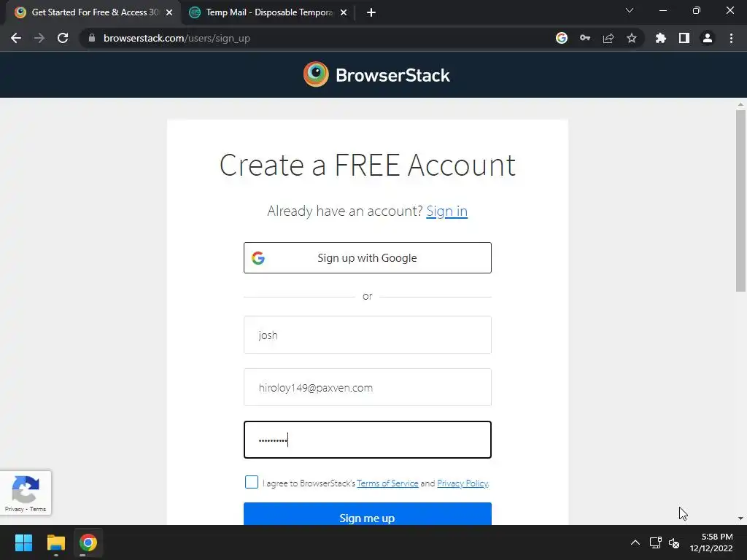Submit with Sign me up button

(x=368, y=514)
